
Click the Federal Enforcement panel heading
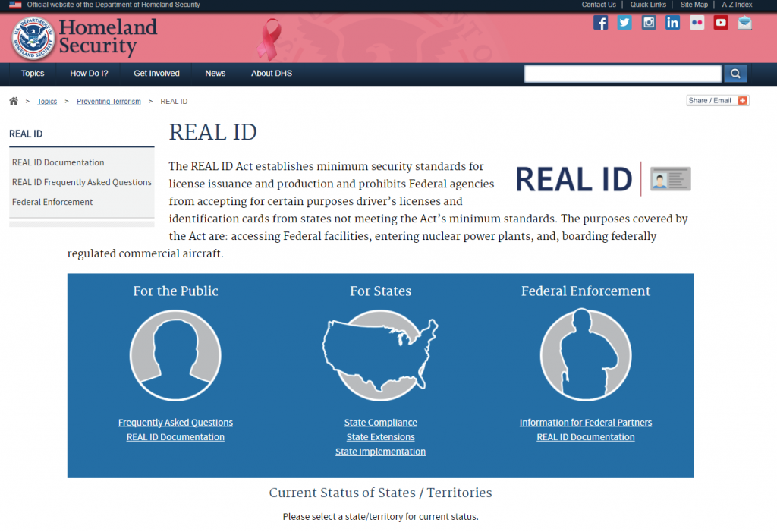pyautogui.click(x=586, y=291)
